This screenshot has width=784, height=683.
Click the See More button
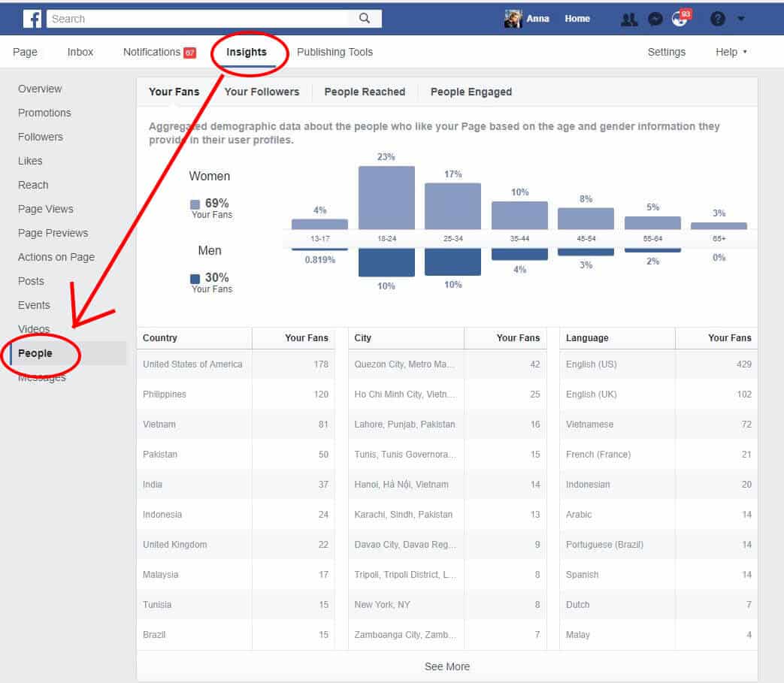(x=447, y=666)
